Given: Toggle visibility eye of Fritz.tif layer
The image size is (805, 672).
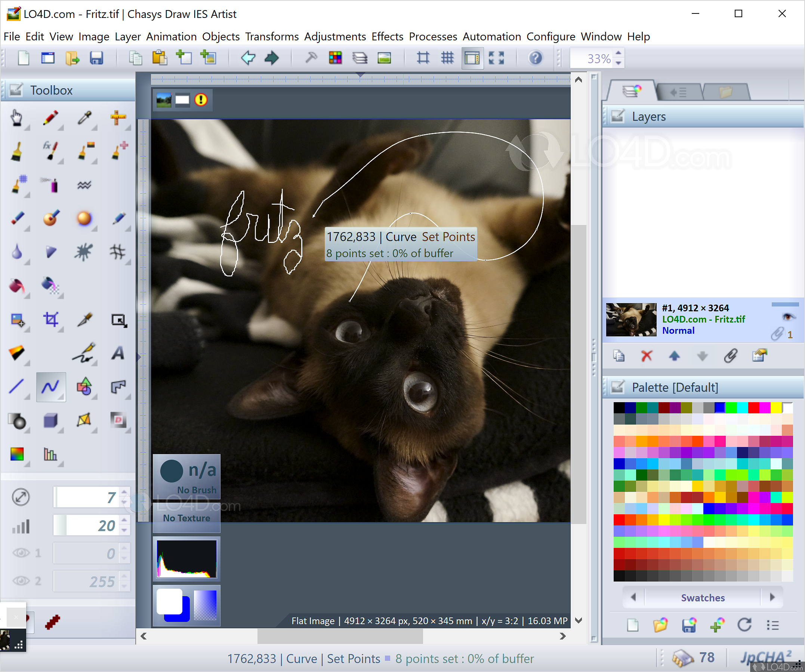Looking at the screenshot, I should [788, 317].
